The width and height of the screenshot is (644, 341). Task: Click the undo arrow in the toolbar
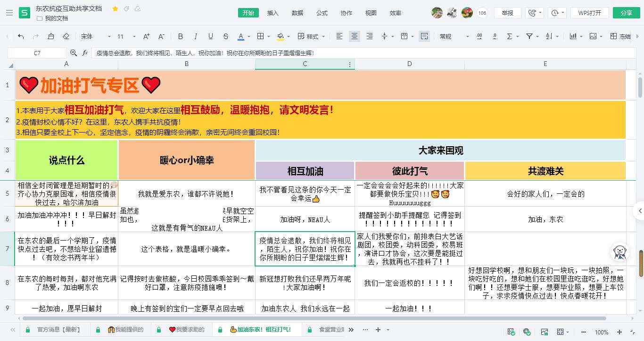pyautogui.click(x=20, y=36)
